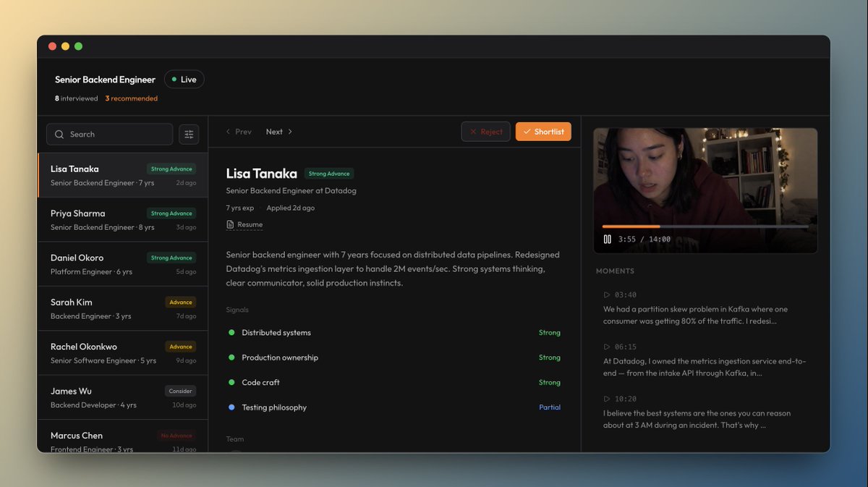Click Rachel Okonkwo's Advance badge
868x487 pixels.
[181, 347]
